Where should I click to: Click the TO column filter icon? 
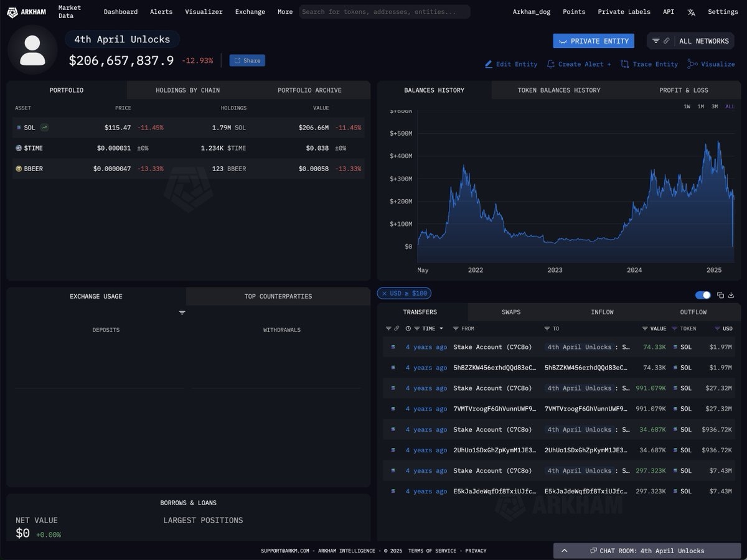tap(547, 329)
